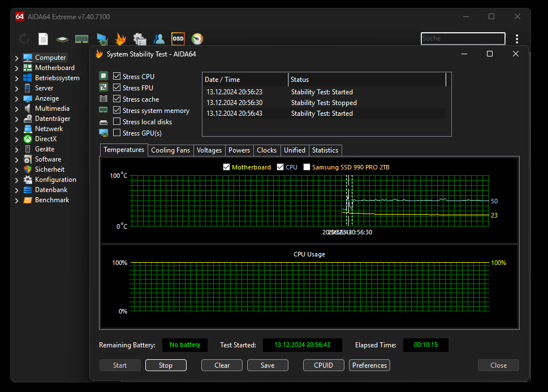
Task: Expand the Geräte tree node
Action: [x=16, y=149]
